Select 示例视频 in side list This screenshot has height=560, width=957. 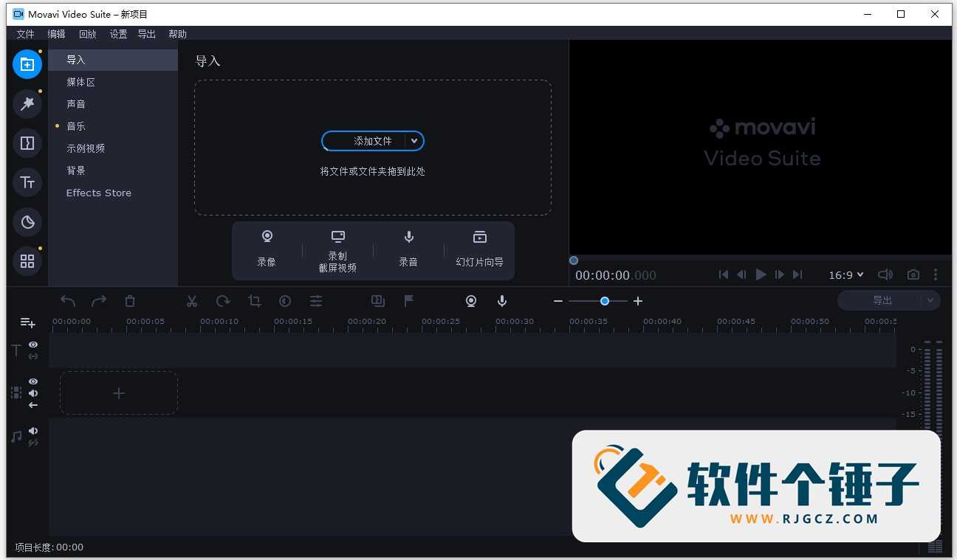tap(114, 148)
